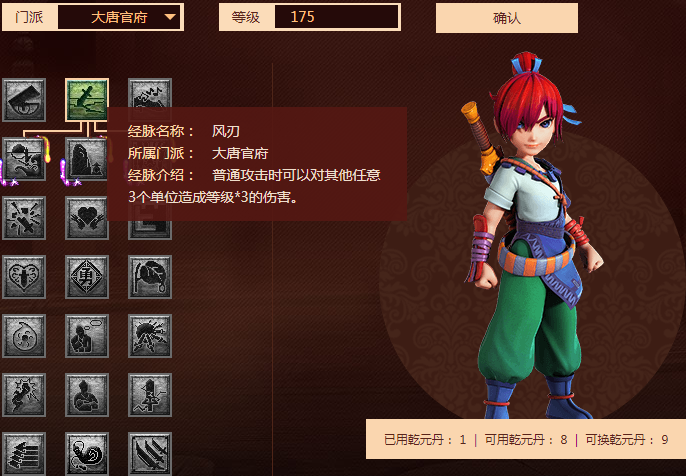Select the leaf with water drop icon

point(150,277)
